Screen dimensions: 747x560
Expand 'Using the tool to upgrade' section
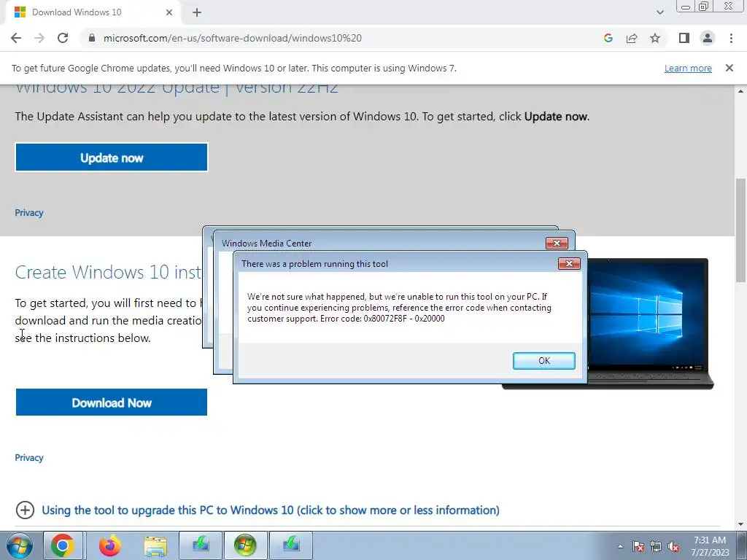[x=25, y=510]
